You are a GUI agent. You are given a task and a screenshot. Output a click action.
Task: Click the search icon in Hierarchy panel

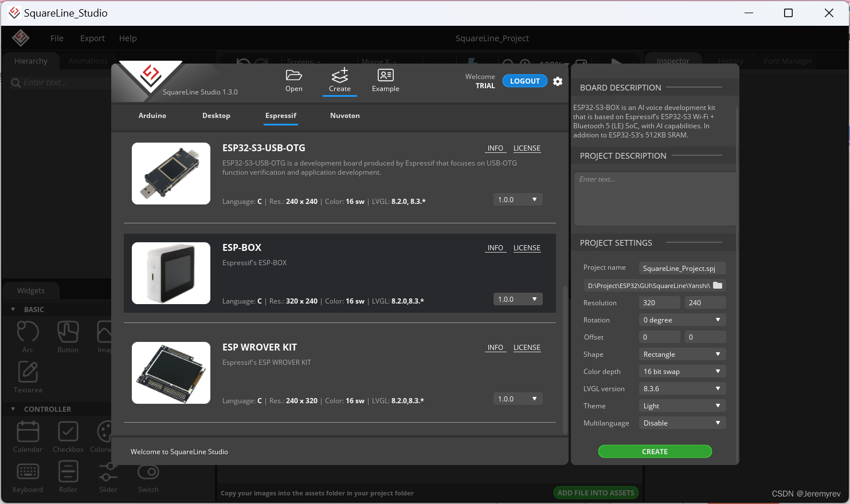point(16,83)
